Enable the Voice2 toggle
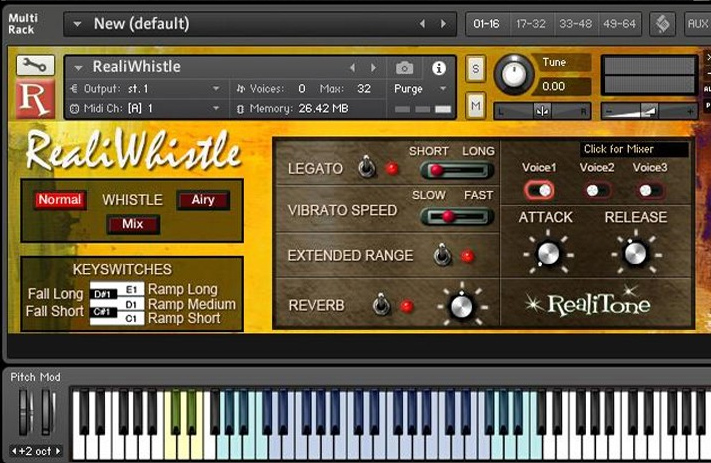Viewport: 711px width, 463px height. [596, 190]
